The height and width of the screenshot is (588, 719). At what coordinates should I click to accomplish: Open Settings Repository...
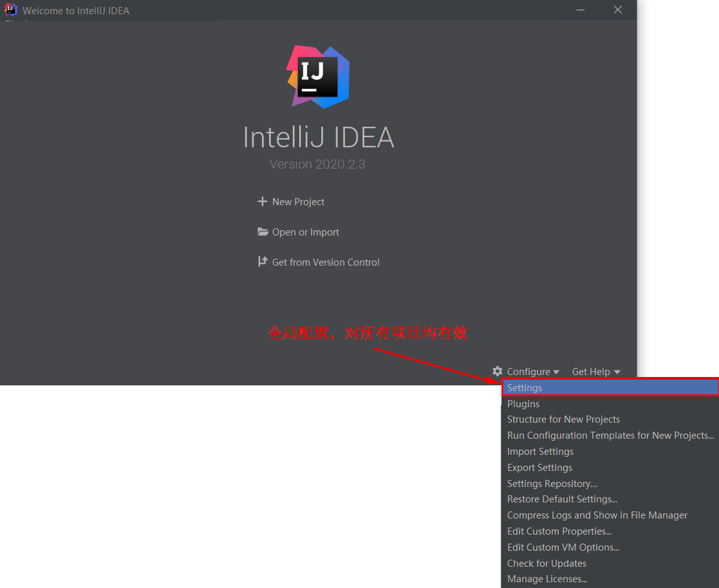click(610, 484)
